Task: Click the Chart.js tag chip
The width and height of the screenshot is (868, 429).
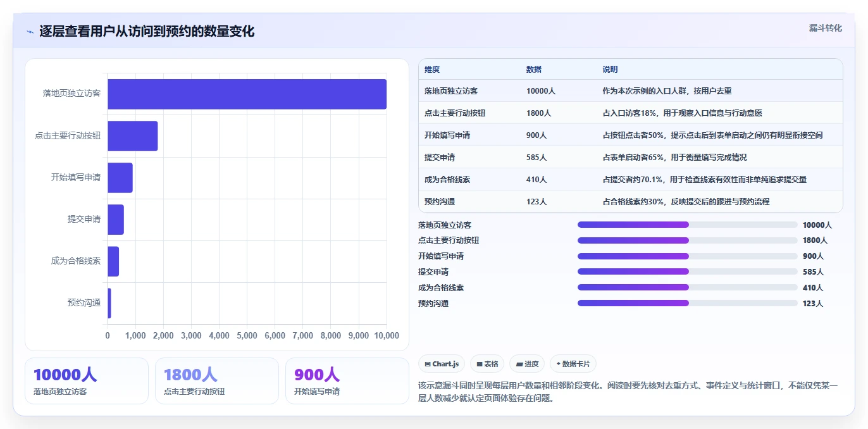Action: coord(442,364)
